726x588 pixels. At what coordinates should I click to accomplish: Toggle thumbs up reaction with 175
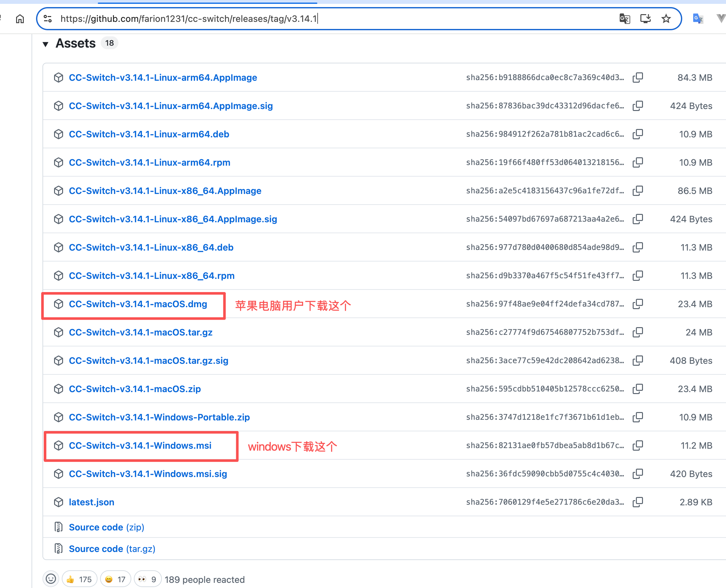pyautogui.click(x=79, y=579)
